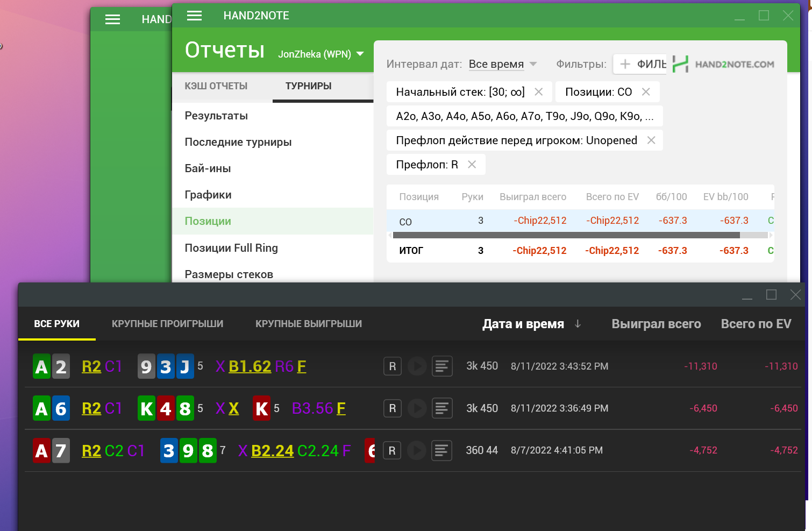Click B1.62 flop action in A2 hand
The width and height of the screenshot is (812, 531).
(x=250, y=366)
